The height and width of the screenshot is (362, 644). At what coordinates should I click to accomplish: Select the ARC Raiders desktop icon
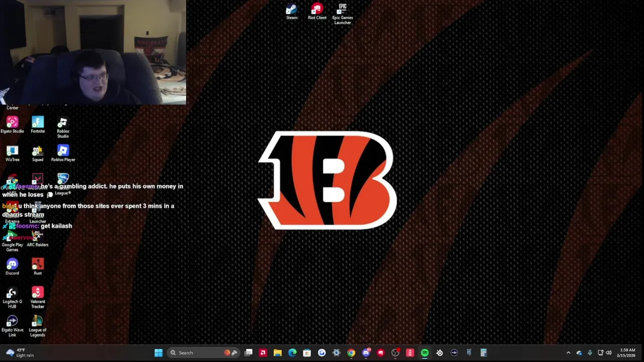click(38, 239)
